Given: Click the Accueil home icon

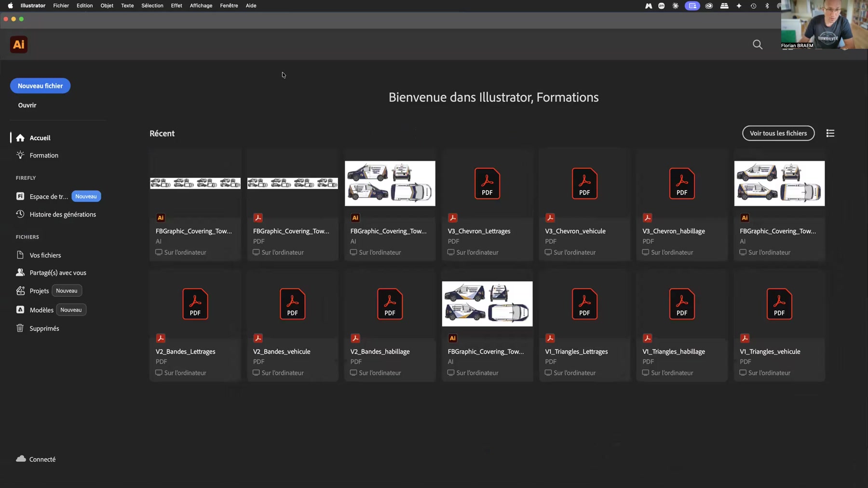Looking at the screenshot, I should (x=20, y=138).
